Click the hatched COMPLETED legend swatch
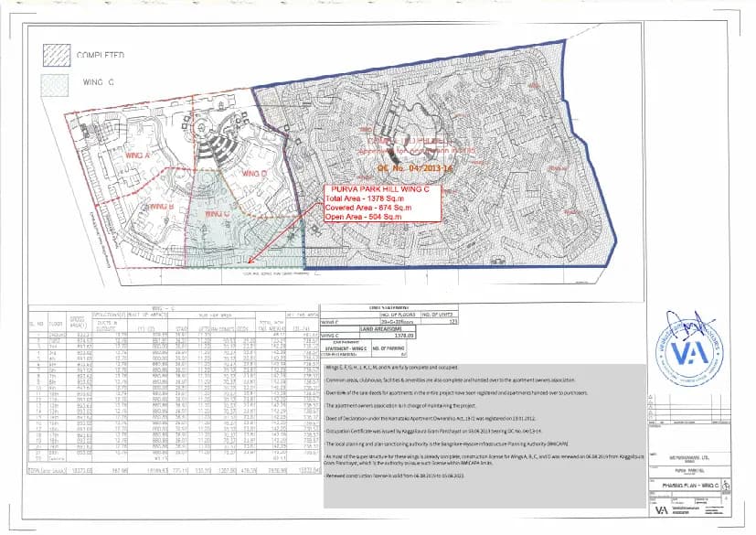The width and height of the screenshot is (756, 535). [57, 56]
